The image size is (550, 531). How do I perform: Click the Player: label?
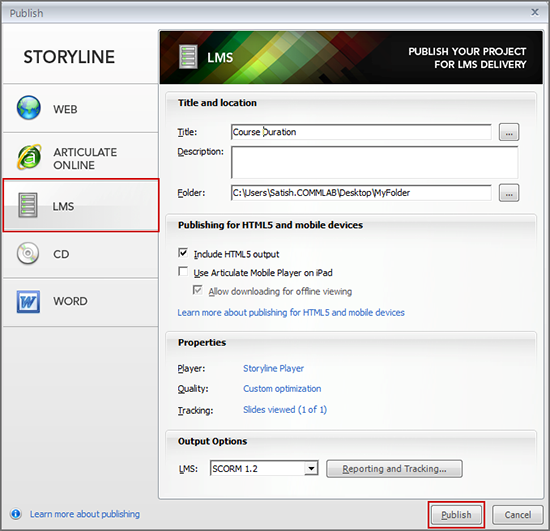(191, 368)
